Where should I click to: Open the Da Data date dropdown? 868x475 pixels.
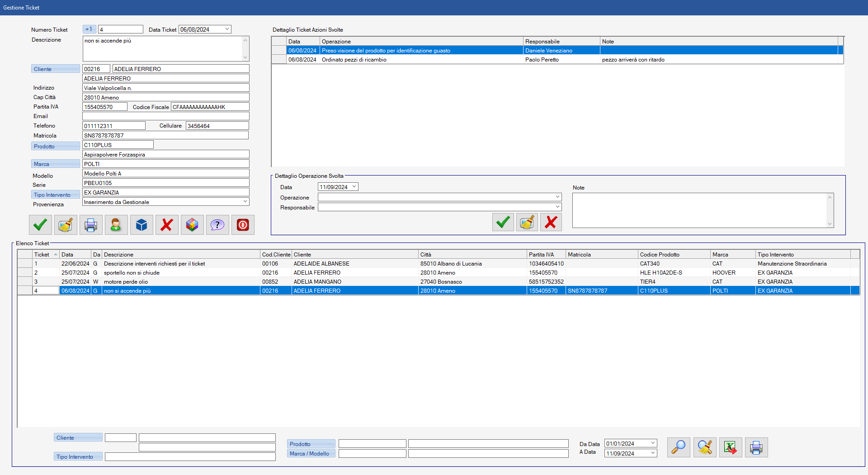652,443
